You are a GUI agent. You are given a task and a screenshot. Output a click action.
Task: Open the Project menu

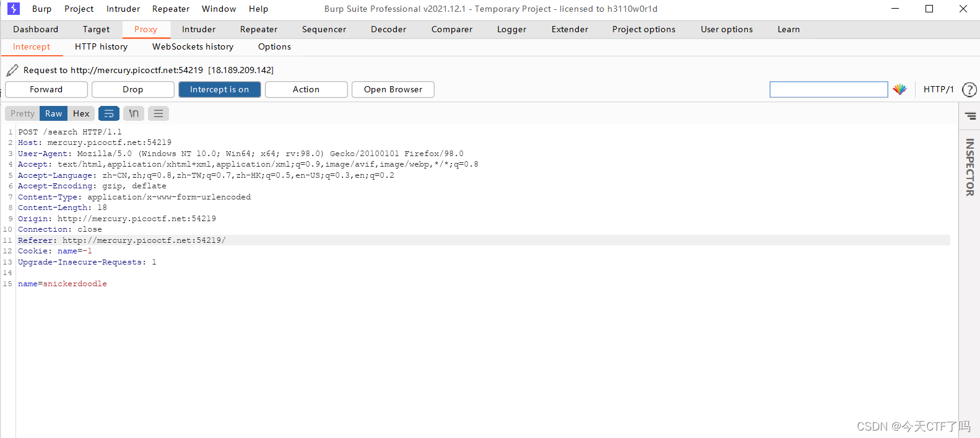(x=79, y=9)
